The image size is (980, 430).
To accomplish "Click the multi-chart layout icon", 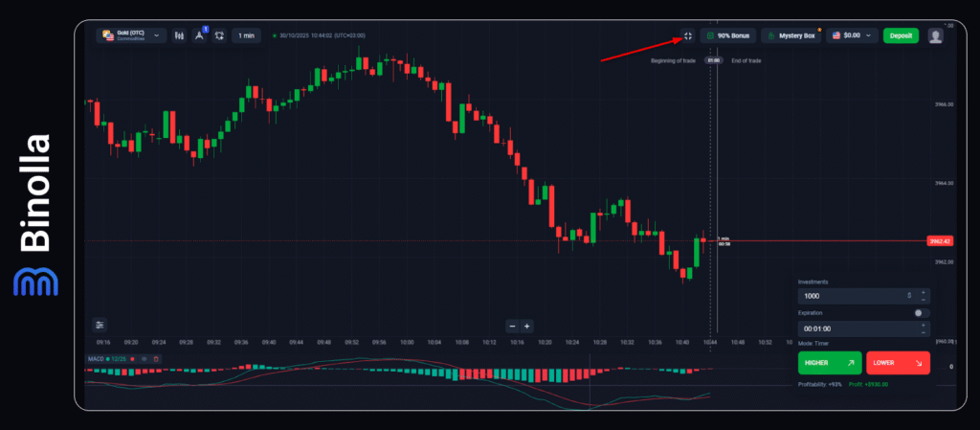I will 219,35.
